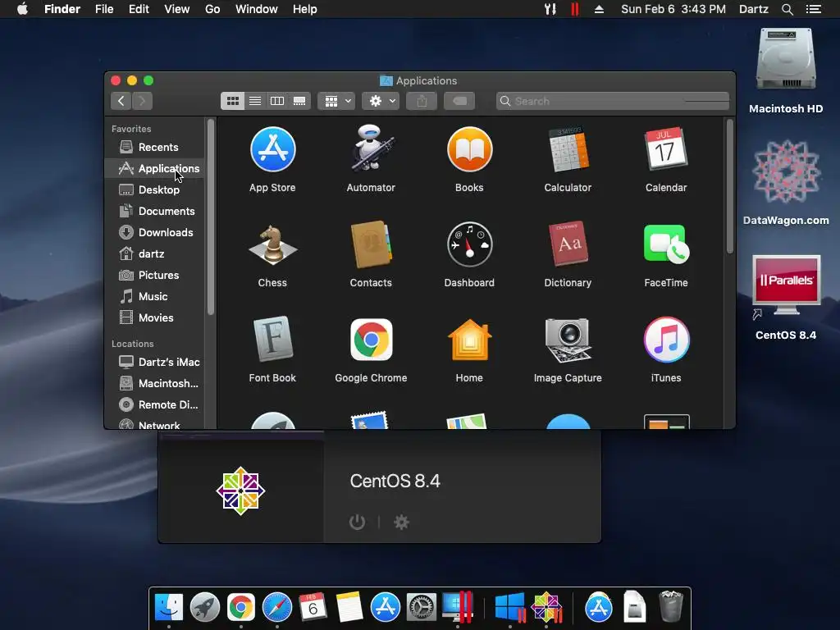Open DataWagon.com desktop icon
The width and height of the screenshot is (840, 630).
[786, 171]
